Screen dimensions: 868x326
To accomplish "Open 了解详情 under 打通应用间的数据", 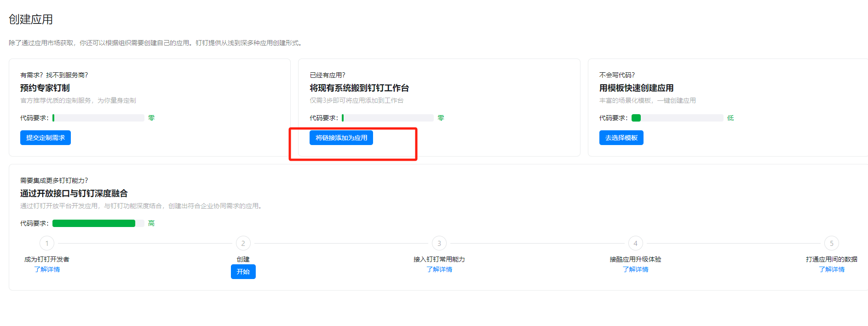I will (x=832, y=269).
